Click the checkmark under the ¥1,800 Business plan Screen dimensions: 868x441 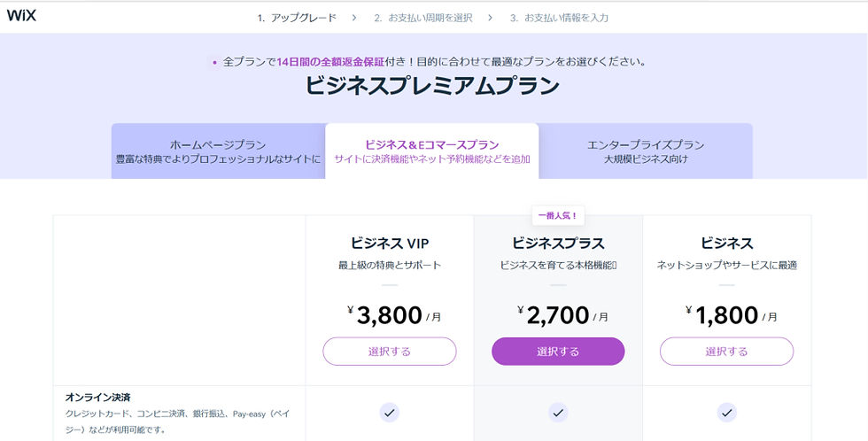point(727,412)
